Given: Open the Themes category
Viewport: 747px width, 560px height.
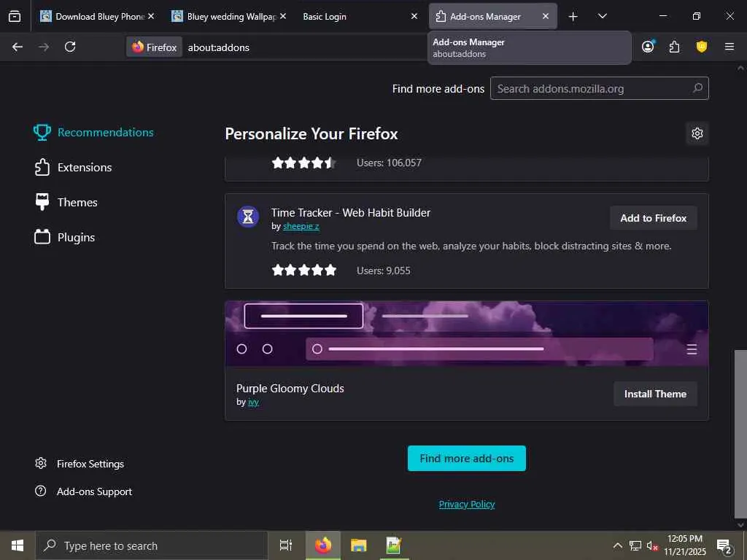Looking at the screenshot, I should [x=66, y=202].
